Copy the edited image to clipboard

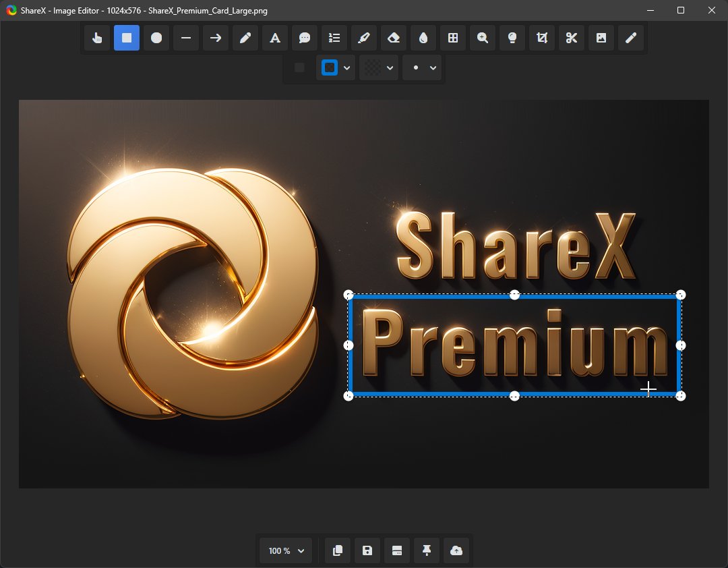[337, 550]
